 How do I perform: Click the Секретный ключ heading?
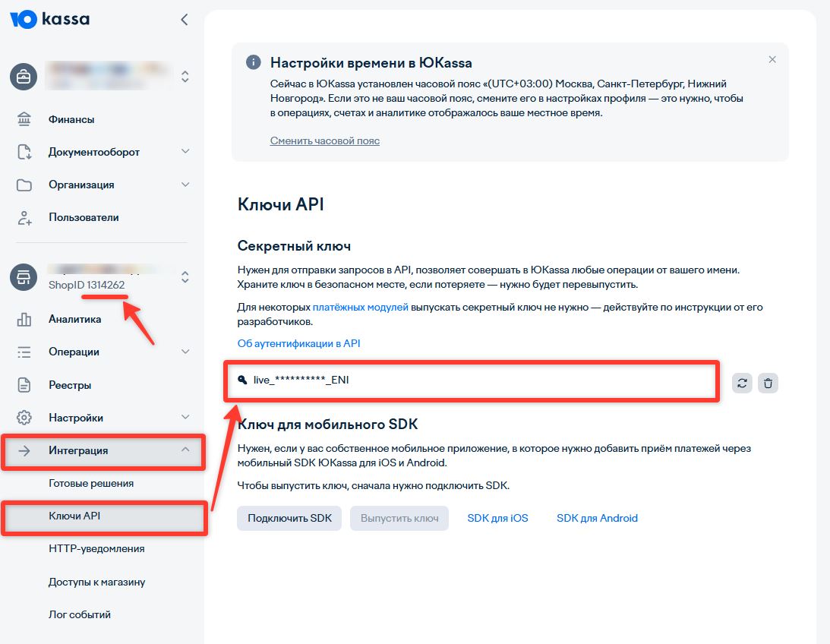tap(294, 246)
